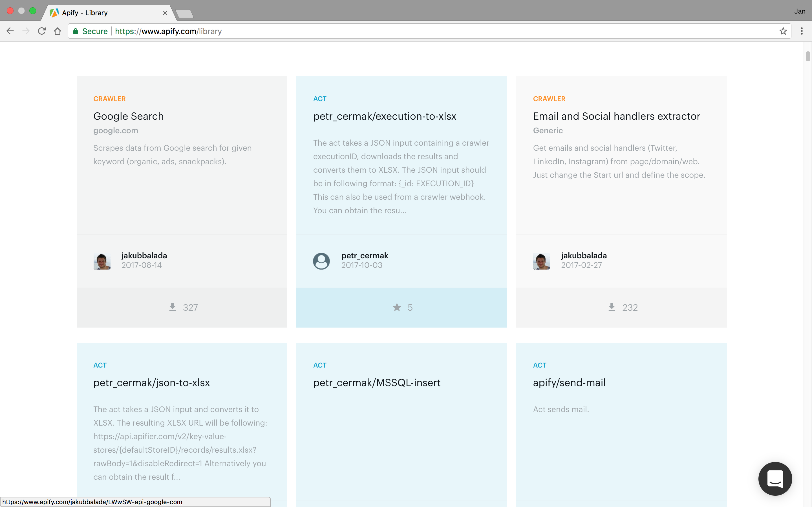The image size is (812, 507).
Task: Click download icon beside 232
Action: (x=612, y=307)
